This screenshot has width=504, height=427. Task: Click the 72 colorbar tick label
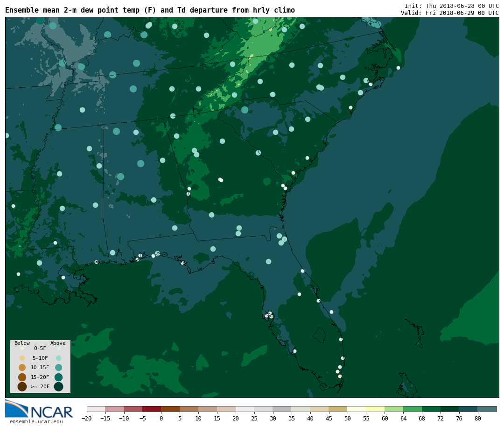pyautogui.click(x=441, y=418)
